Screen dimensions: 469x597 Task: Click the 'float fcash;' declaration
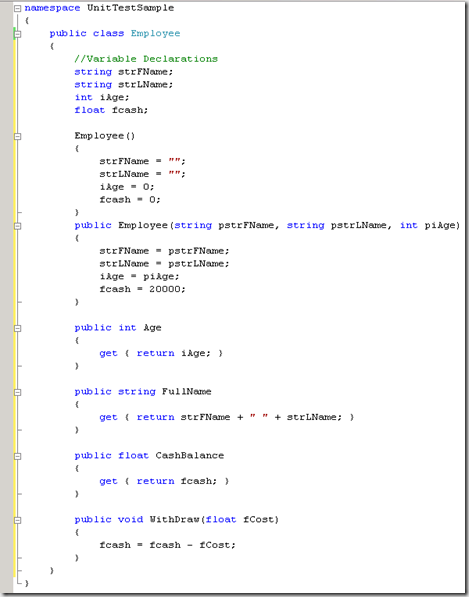111,110
